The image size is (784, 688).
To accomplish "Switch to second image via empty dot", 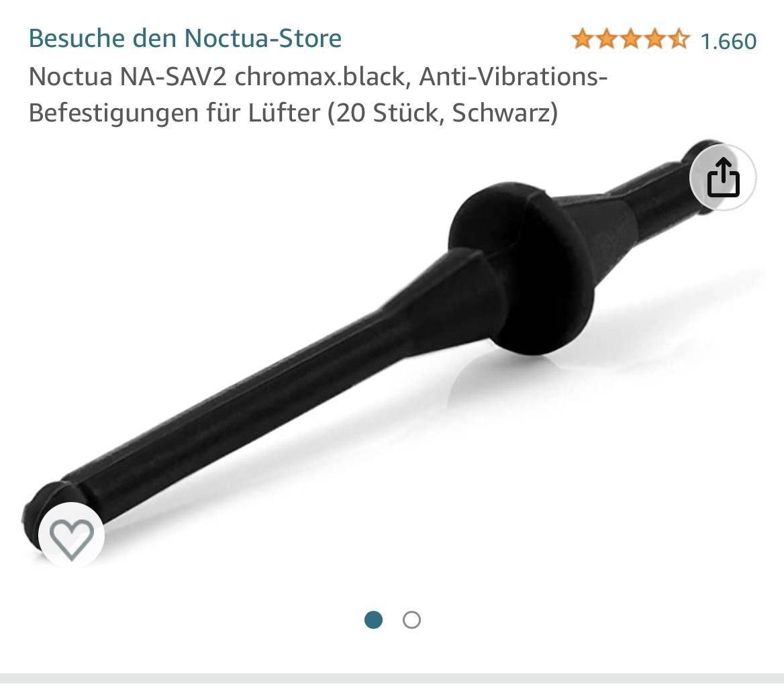I will 411,620.
